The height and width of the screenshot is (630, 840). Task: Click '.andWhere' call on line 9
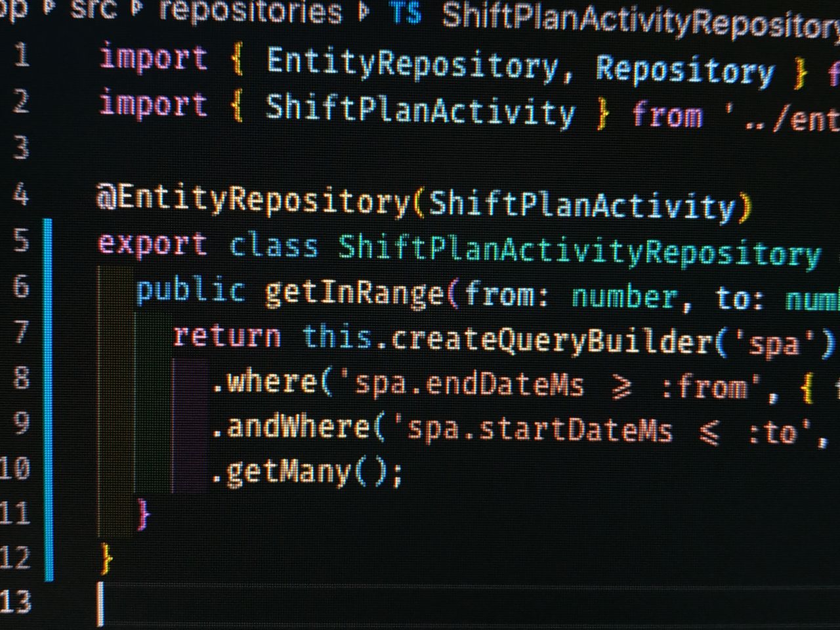pyautogui.click(x=291, y=427)
